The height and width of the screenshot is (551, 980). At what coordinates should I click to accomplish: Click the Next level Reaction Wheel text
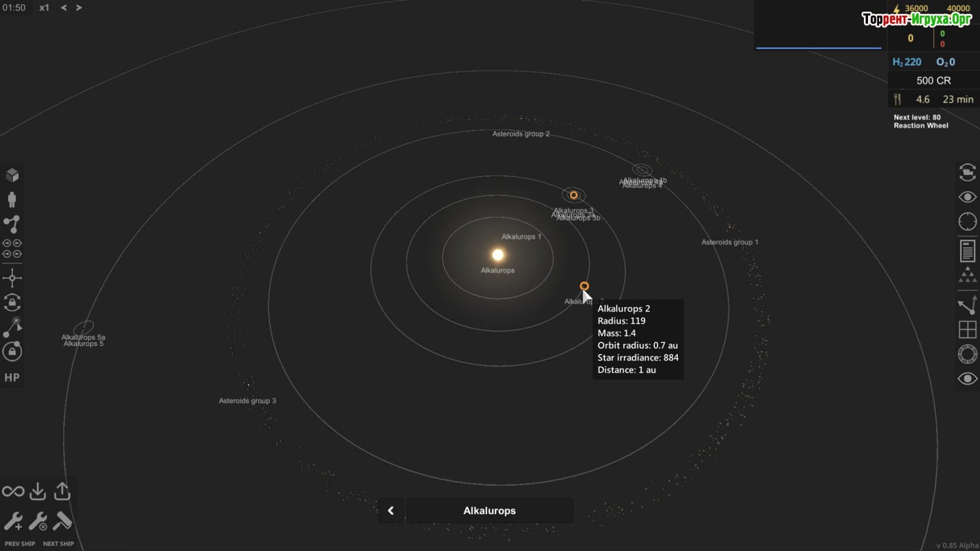tap(921, 121)
